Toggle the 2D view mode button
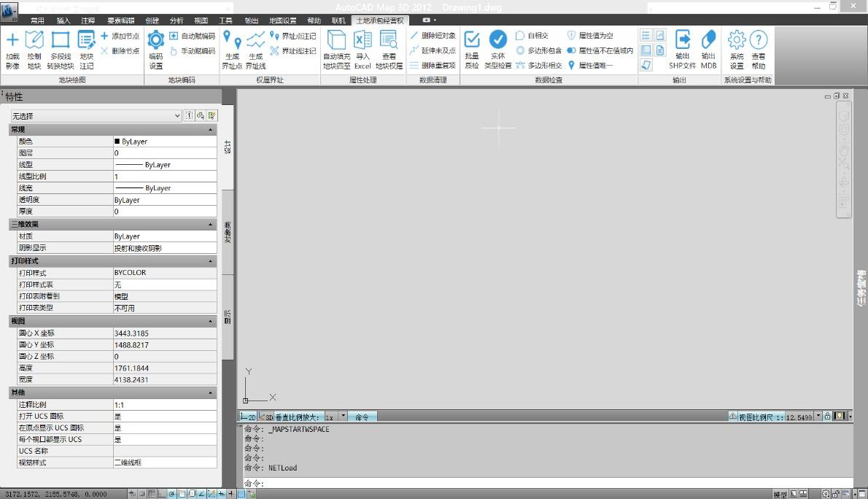868x499 pixels. click(248, 417)
